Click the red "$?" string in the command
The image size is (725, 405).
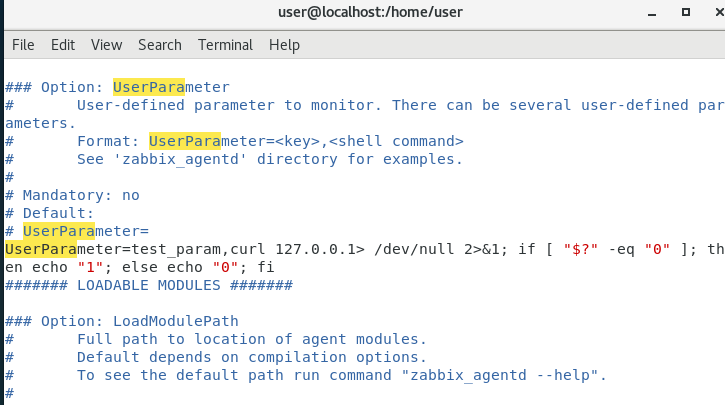(x=581, y=249)
